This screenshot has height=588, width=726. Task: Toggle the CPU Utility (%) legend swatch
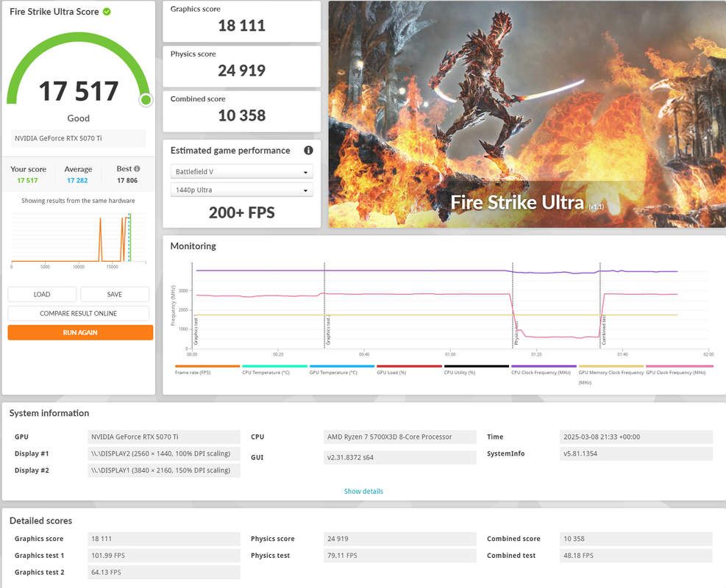pyautogui.click(x=477, y=367)
